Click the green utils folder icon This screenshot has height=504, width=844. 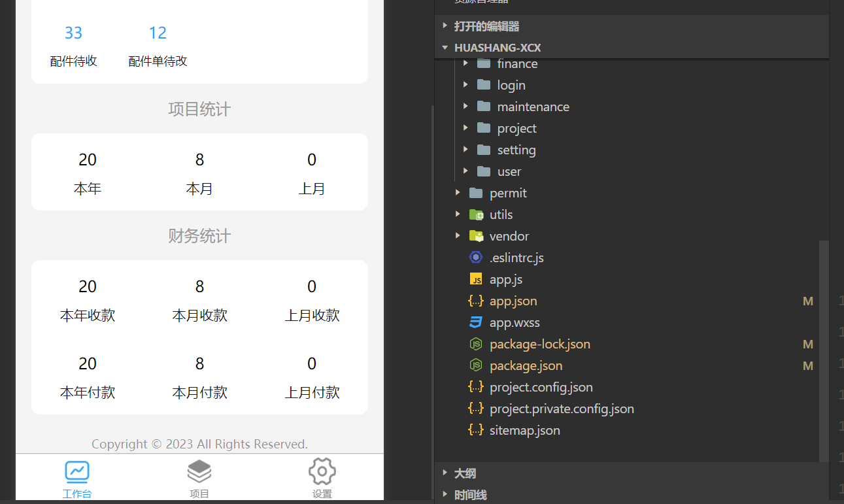(476, 214)
